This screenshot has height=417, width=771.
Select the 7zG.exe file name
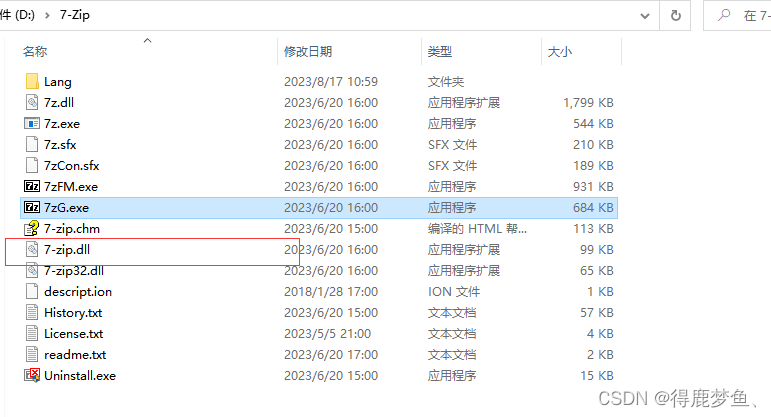[66, 208]
